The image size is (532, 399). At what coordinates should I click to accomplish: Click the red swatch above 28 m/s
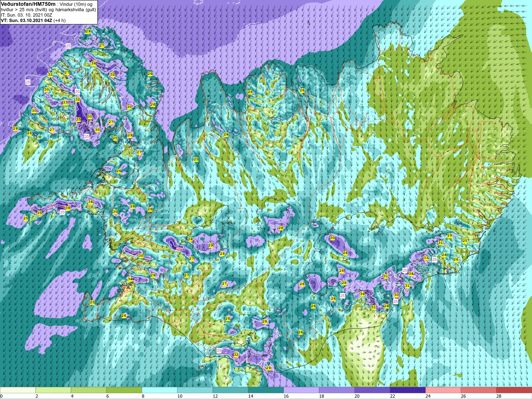click(514, 390)
